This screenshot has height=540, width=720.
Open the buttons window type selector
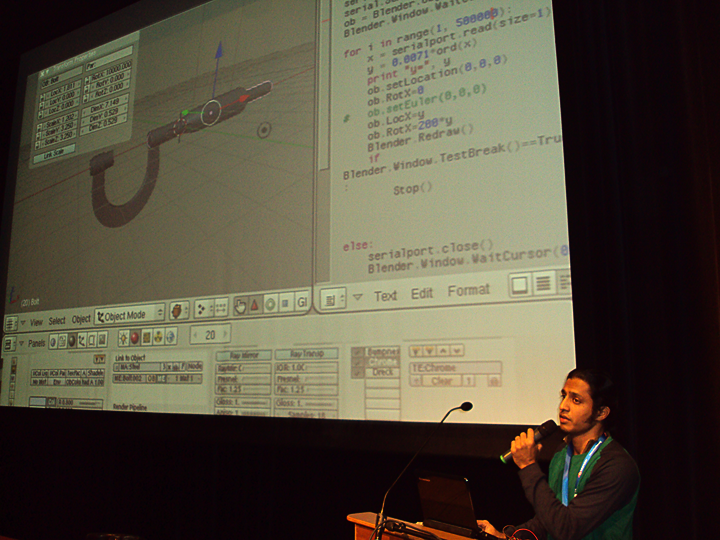pos(10,344)
